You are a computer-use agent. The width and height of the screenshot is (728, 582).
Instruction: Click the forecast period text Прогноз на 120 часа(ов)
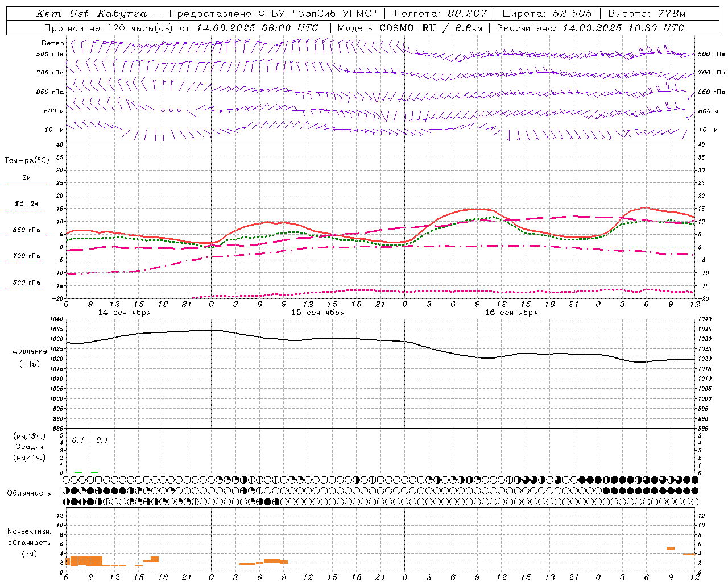point(110,28)
